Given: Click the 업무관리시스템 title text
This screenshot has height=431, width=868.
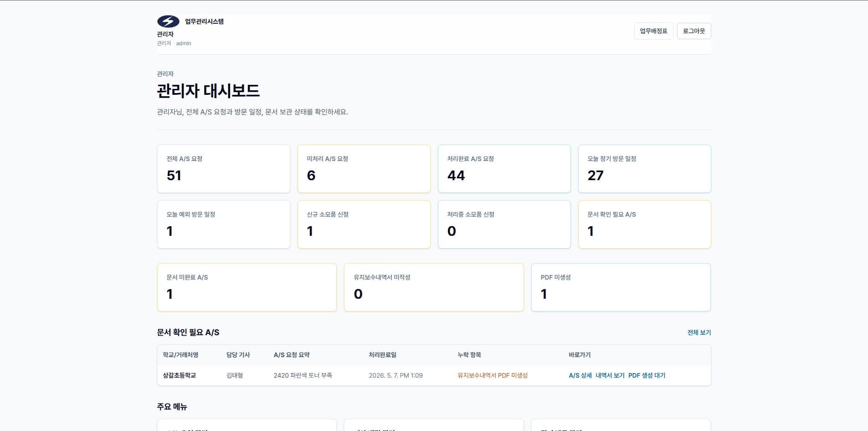Looking at the screenshot, I should tap(204, 21).
